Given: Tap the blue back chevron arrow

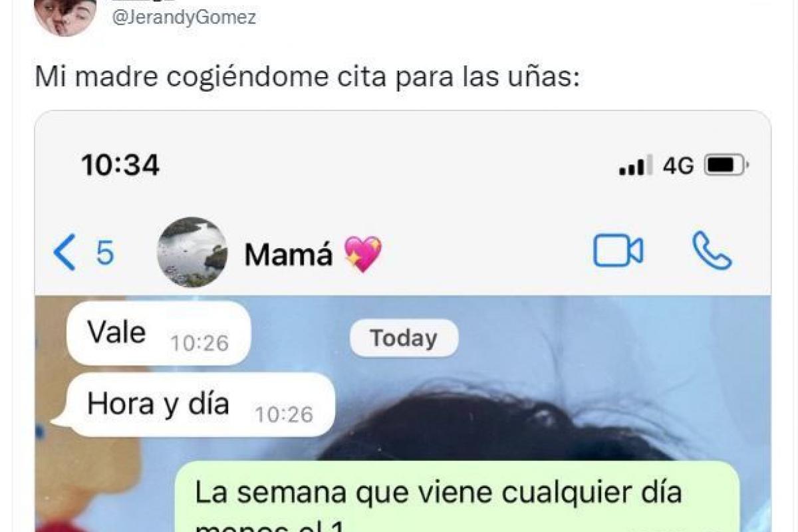Looking at the screenshot, I should [64, 253].
